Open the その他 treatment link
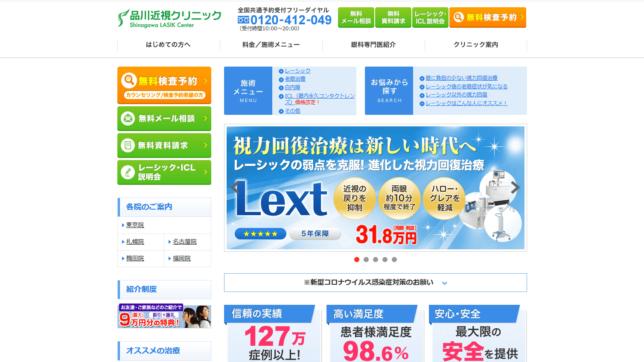This screenshot has width=644, height=362. [293, 111]
